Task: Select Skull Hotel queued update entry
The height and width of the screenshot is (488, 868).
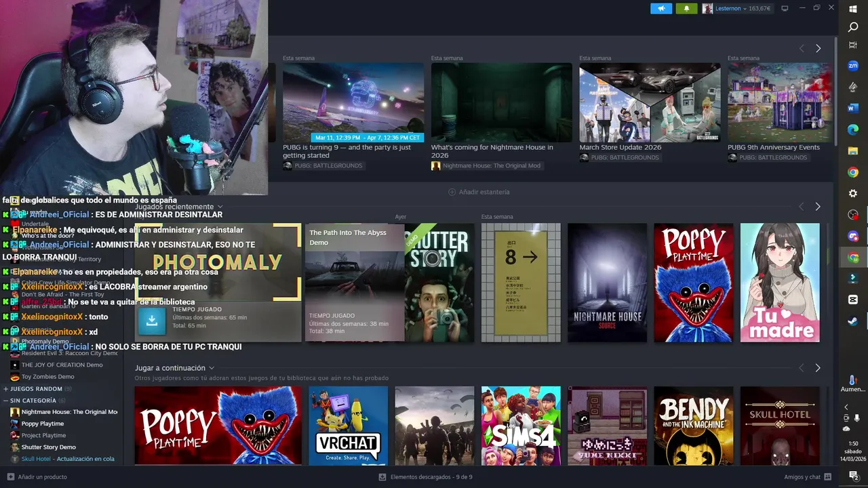Action: pos(63,459)
